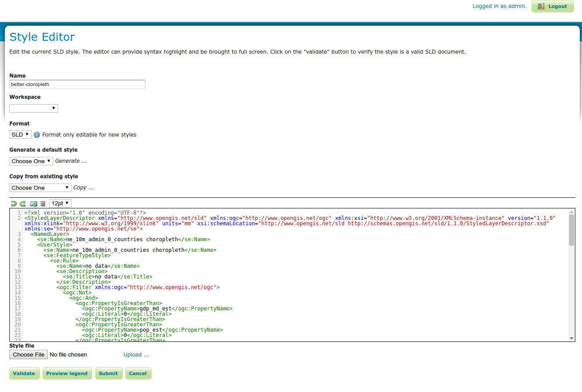Cancel the style editing

pyautogui.click(x=138, y=373)
